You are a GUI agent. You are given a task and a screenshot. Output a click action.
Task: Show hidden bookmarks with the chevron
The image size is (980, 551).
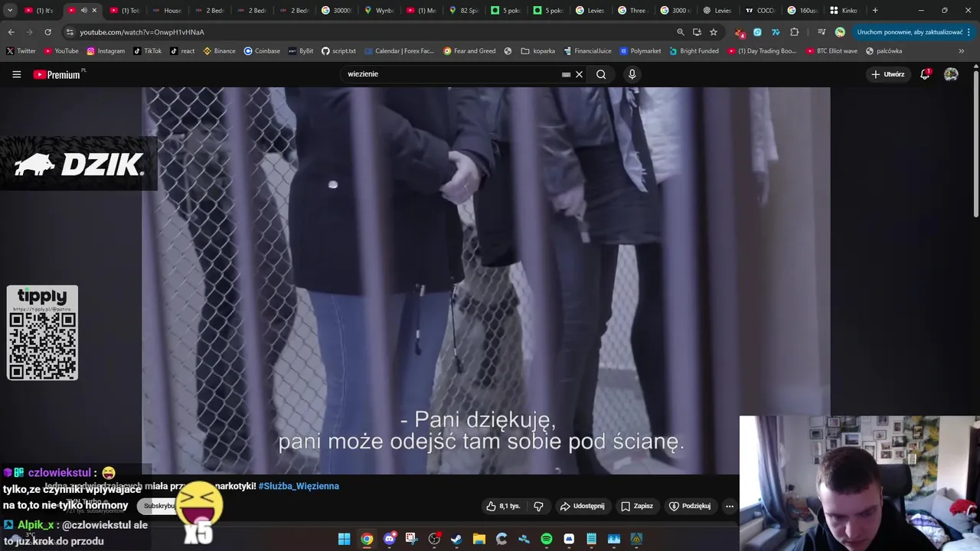tap(961, 51)
